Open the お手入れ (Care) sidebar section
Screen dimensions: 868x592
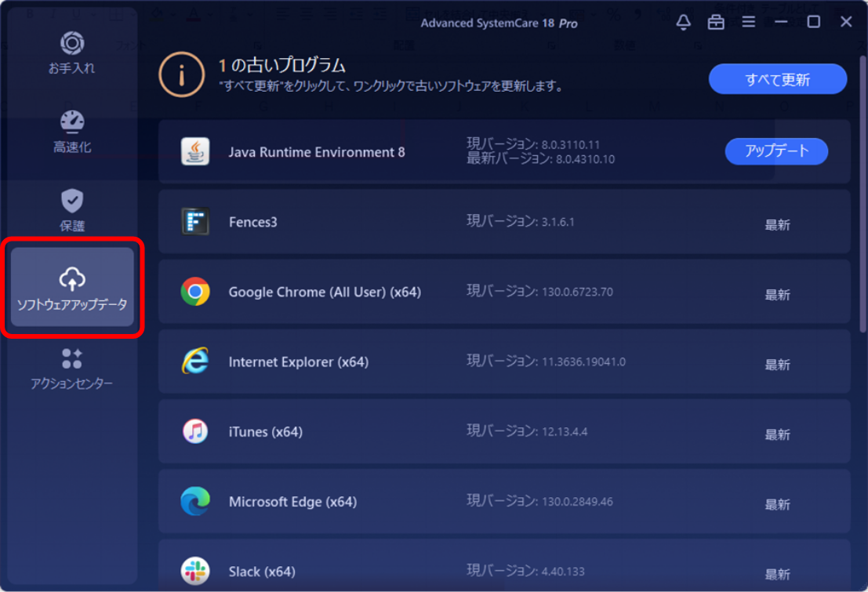[72, 53]
